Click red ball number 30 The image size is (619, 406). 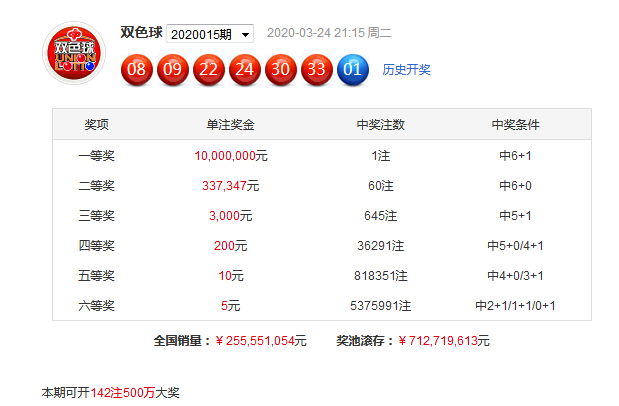(x=281, y=70)
